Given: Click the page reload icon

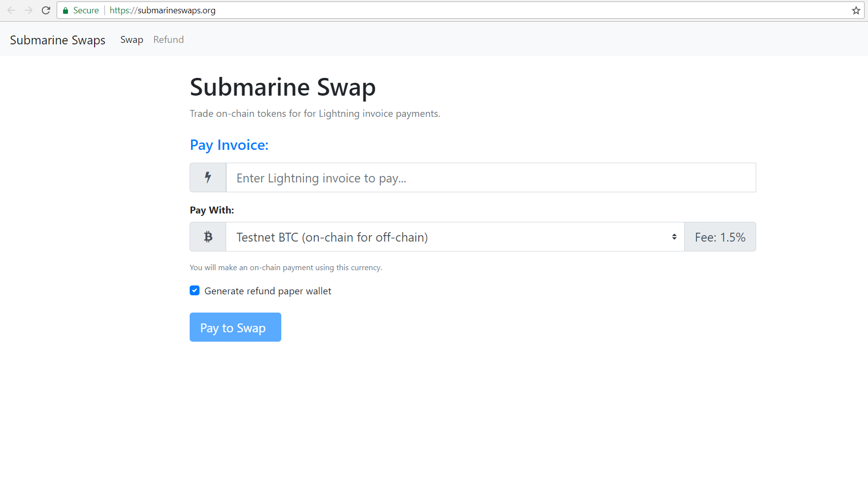Looking at the screenshot, I should pos(46,10).
